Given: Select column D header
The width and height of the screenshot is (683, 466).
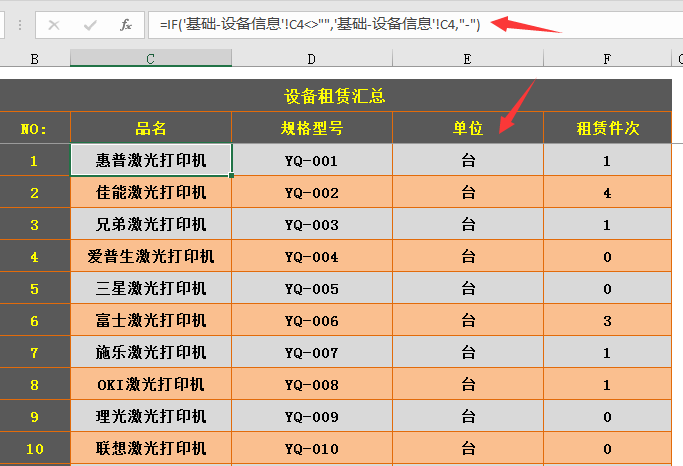Looking at the screenshot, I should 312,58.
